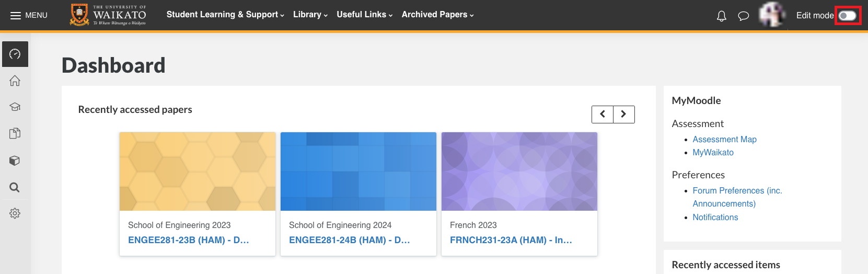Open the Archived Papers menu
The width and height of the screenshot is (868, 274).
pos(438,15)
